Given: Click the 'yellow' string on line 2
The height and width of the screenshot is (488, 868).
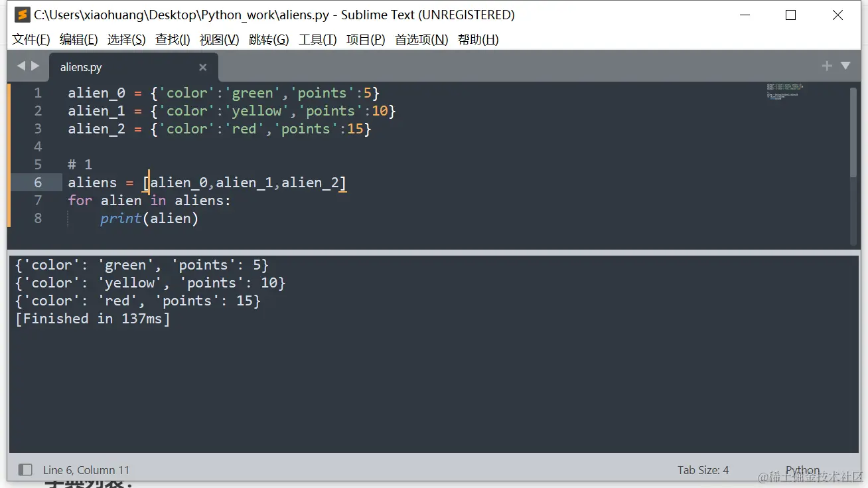Looking at the screenshot, I should [257, 111].
